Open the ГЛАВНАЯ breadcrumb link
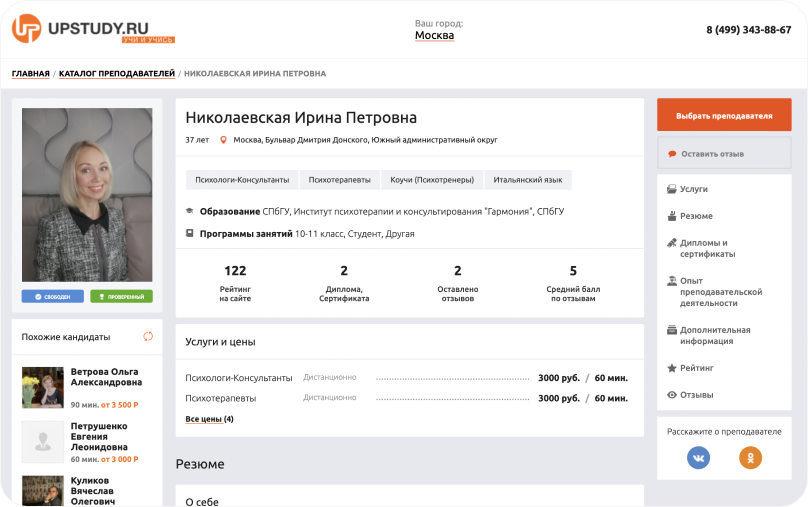The image size is (808, 507). click(x=31, y=74)
